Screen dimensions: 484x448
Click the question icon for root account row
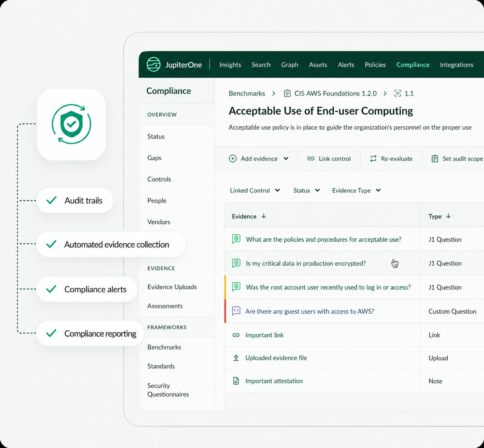coord(236,287)
